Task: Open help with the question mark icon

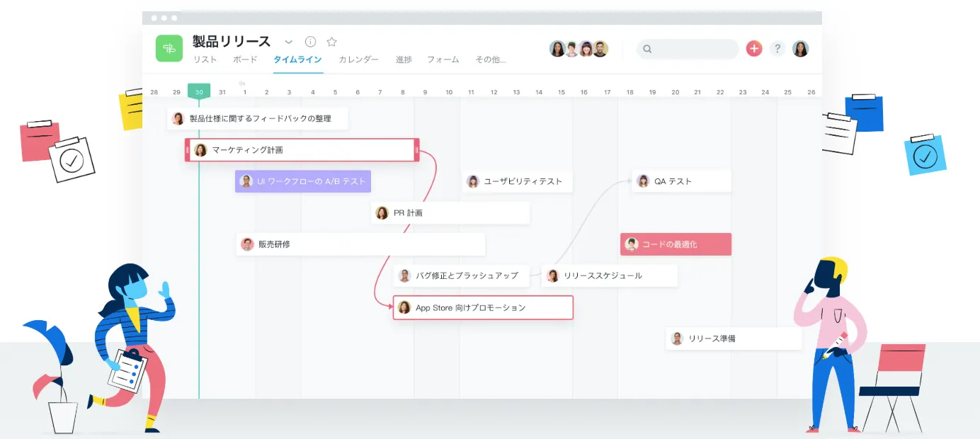Action: coord(777,48)
